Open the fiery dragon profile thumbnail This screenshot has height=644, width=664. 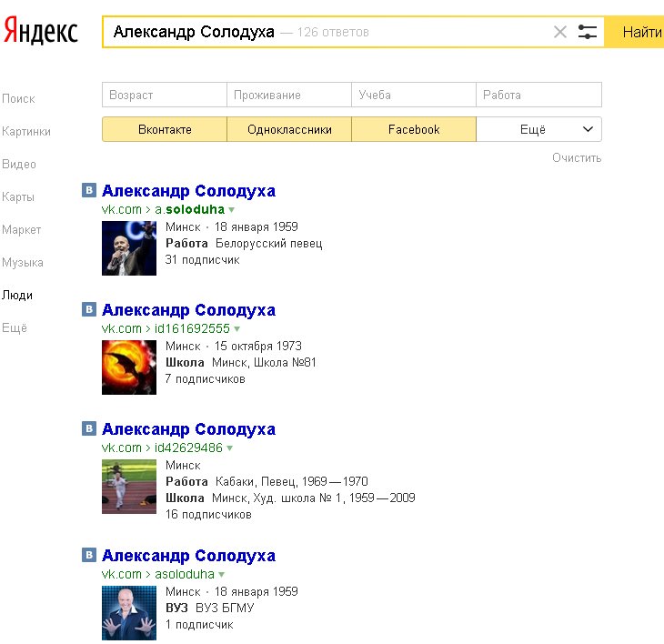129,367
